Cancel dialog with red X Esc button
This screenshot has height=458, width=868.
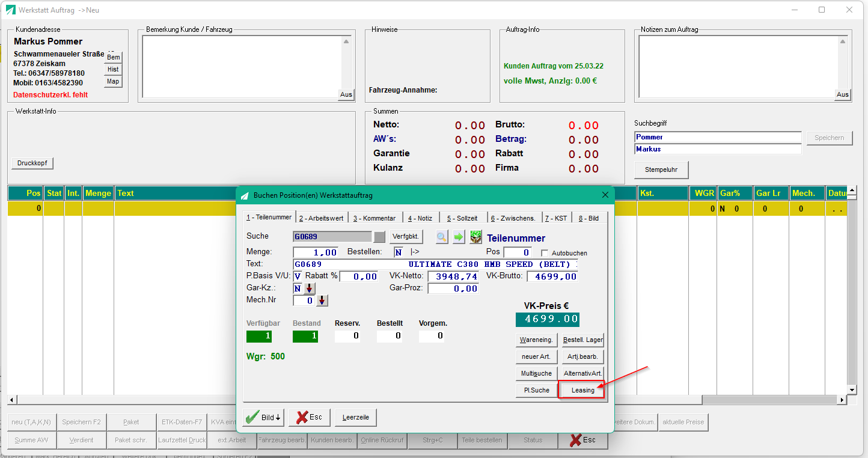click(310, 417)
